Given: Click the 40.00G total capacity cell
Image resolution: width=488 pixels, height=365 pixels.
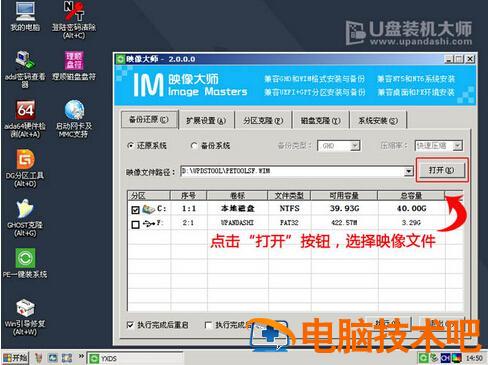Looking at the screenshot, I should (412, 209).
